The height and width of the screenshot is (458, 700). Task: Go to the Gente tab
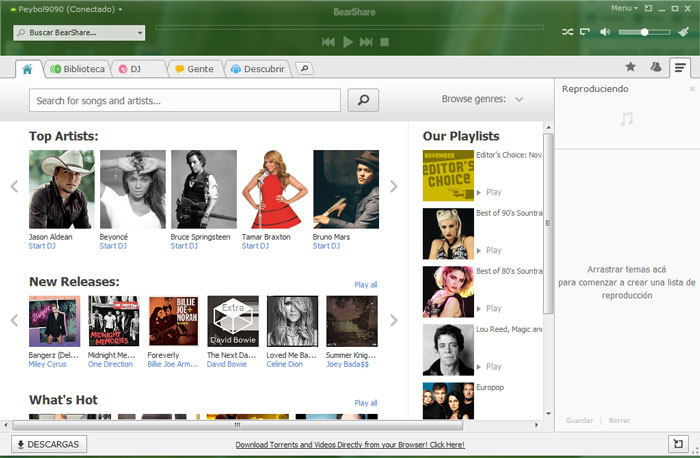point(195,69)
